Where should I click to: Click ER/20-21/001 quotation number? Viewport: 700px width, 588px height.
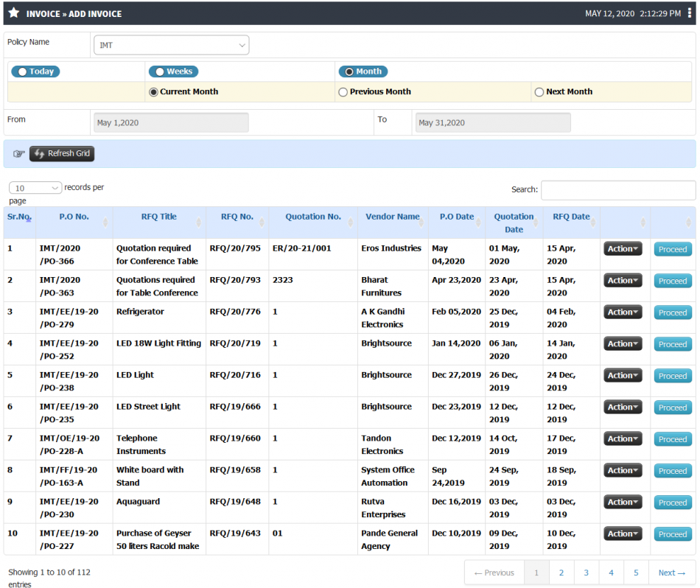click(302, 248)
